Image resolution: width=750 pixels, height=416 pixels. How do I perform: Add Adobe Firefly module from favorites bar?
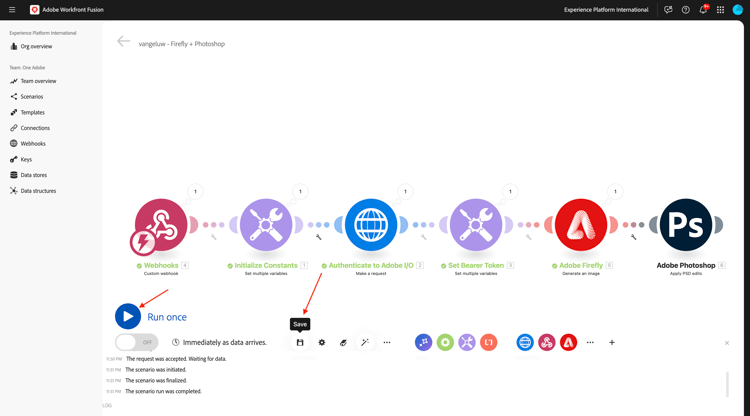click(x=568, y=342)
